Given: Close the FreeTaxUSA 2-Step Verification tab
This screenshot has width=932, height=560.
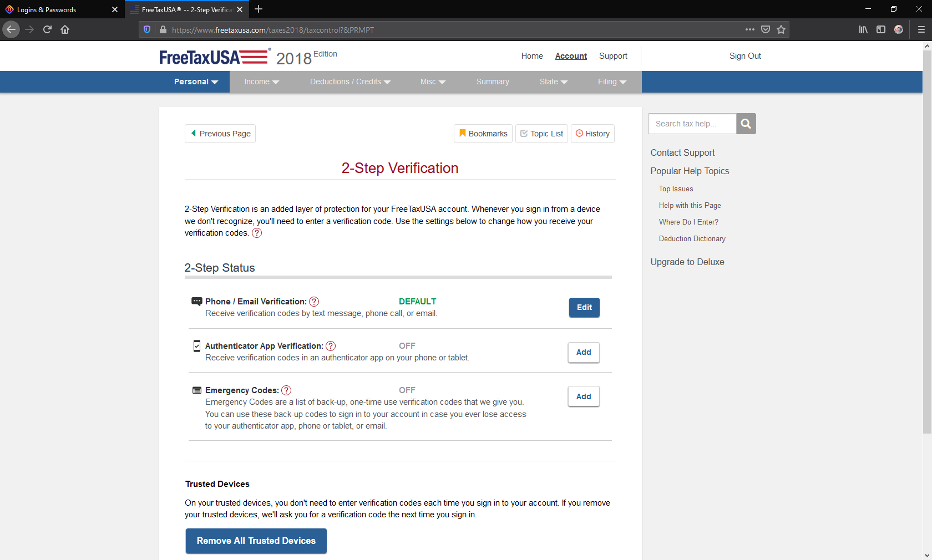Looking at the screenshot, I should 240,9.
